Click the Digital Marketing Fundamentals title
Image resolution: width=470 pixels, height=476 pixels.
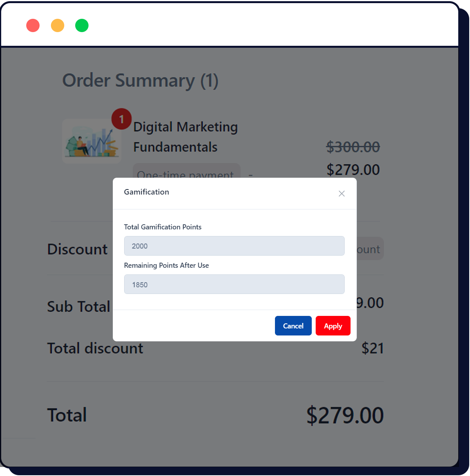pyautogui.click(x=185, y=137)
